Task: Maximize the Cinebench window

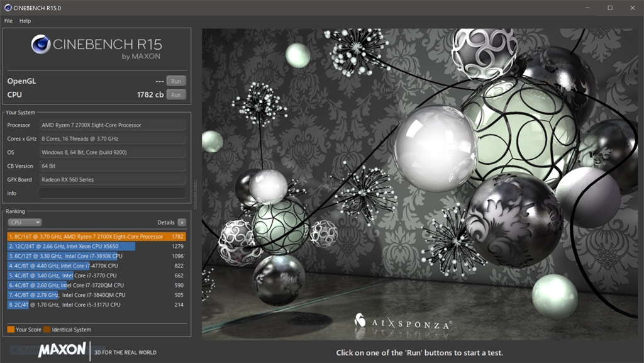Action: point(609,8)
